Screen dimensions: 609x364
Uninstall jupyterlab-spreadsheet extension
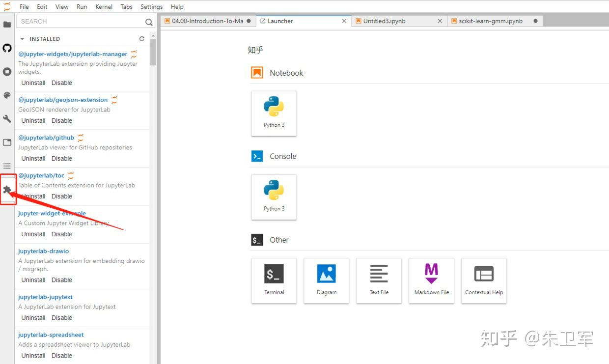click(33, 356)
